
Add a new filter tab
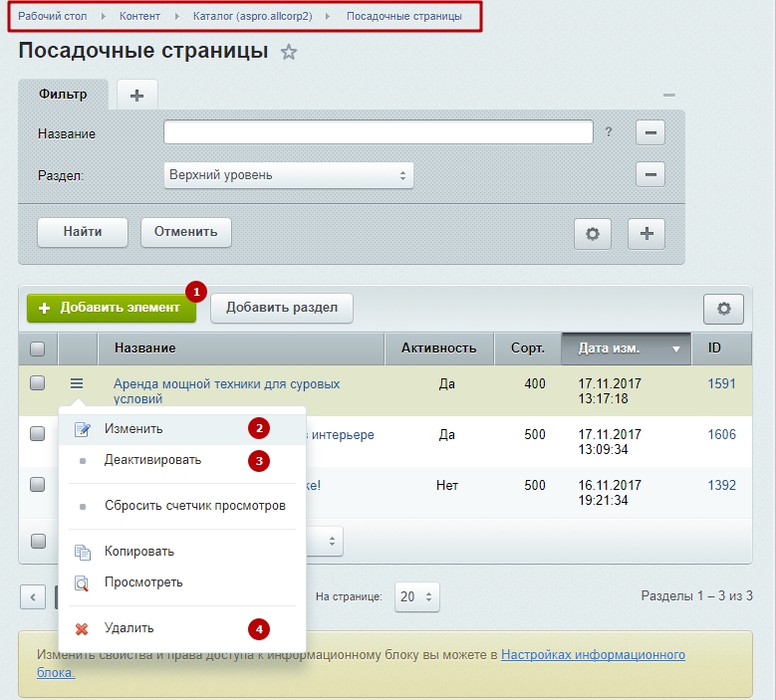(x=137, y=95)
